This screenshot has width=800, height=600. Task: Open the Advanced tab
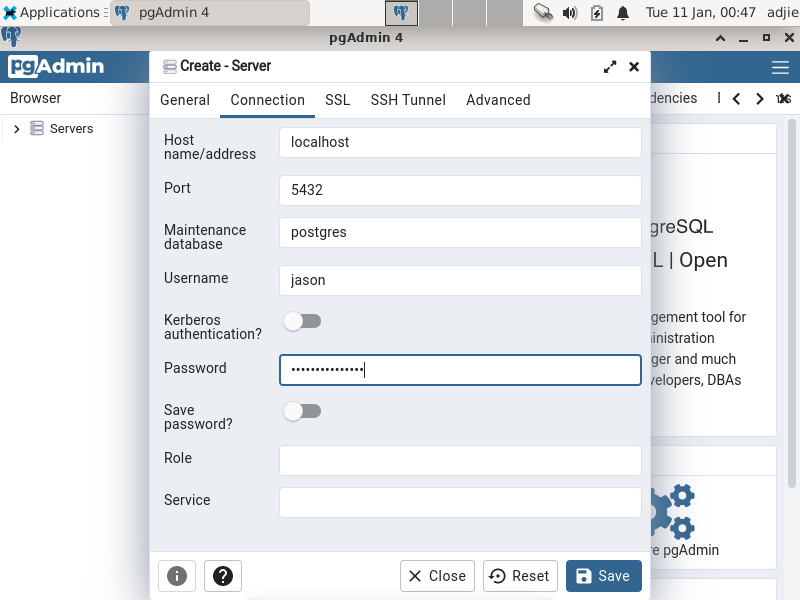[498, 100]
